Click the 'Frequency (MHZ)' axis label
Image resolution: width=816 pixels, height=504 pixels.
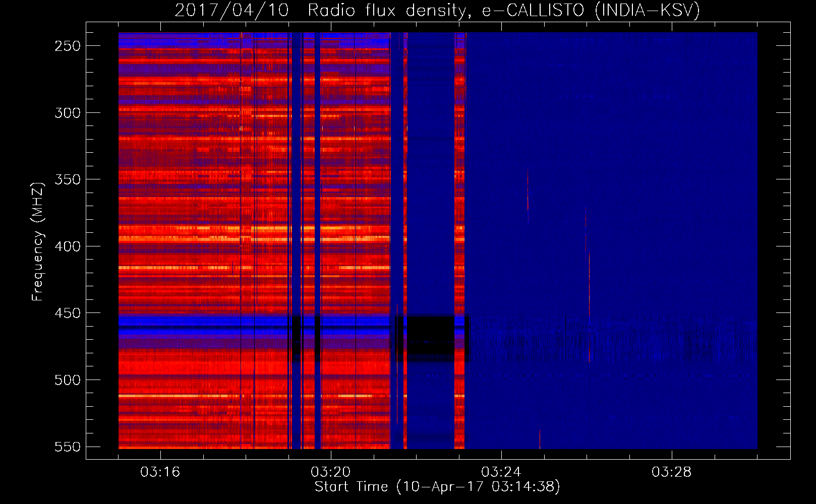coord(38,242)
